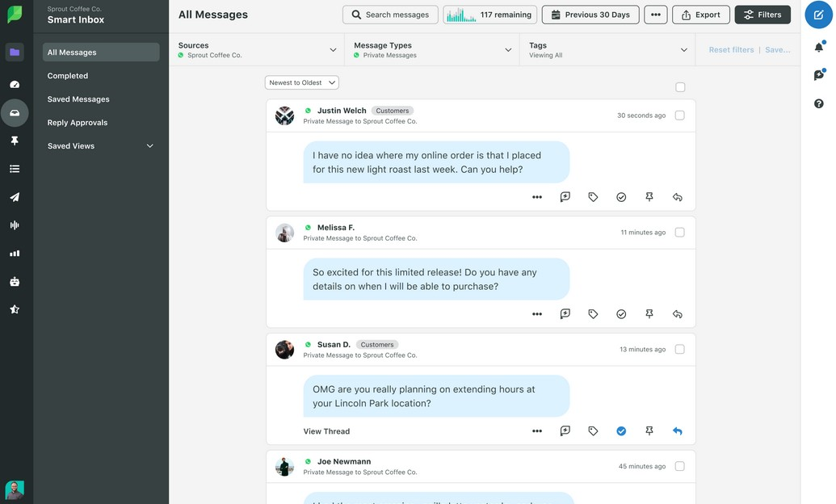Select Joe Newmann's message checkbox
The width and height of the screenshot is (836, 504).
coord(680,466)
